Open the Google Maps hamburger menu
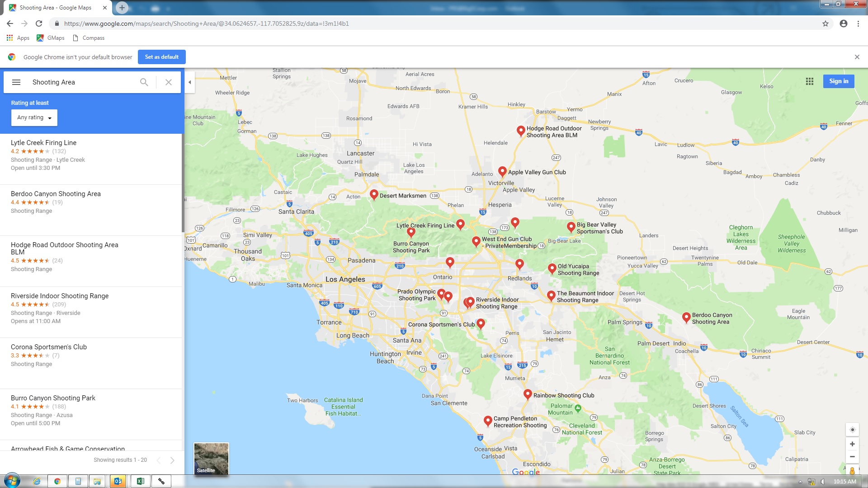 click(16, 82)
